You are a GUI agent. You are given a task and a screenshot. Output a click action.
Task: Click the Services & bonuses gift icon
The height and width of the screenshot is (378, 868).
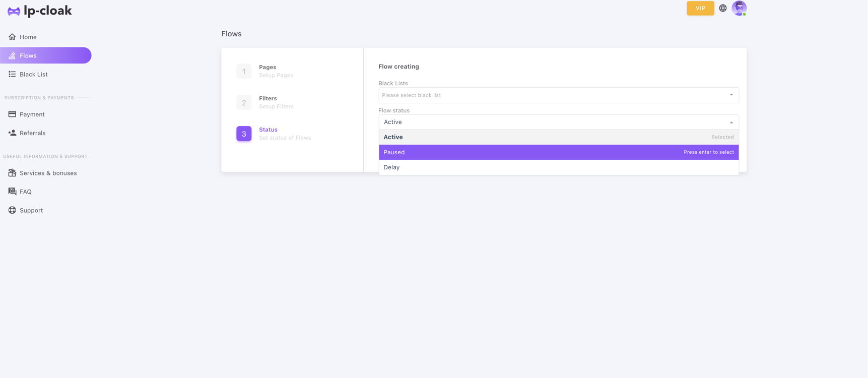[x=12, y=173]
